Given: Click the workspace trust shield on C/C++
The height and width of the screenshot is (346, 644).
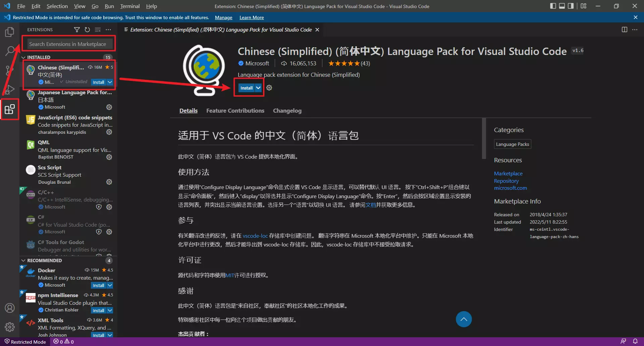Looking at the screenshot, I should point(99,207).
